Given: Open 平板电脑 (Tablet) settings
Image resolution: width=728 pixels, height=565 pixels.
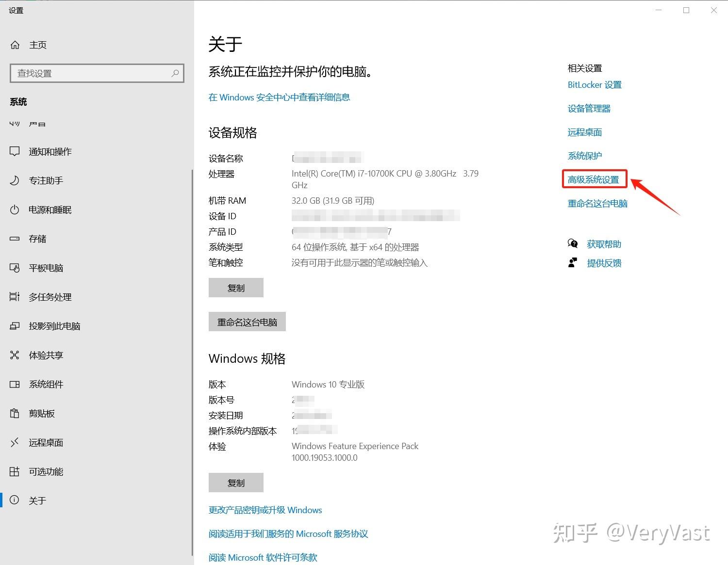Looking at the screenshot, I should [x=47, y=268].
